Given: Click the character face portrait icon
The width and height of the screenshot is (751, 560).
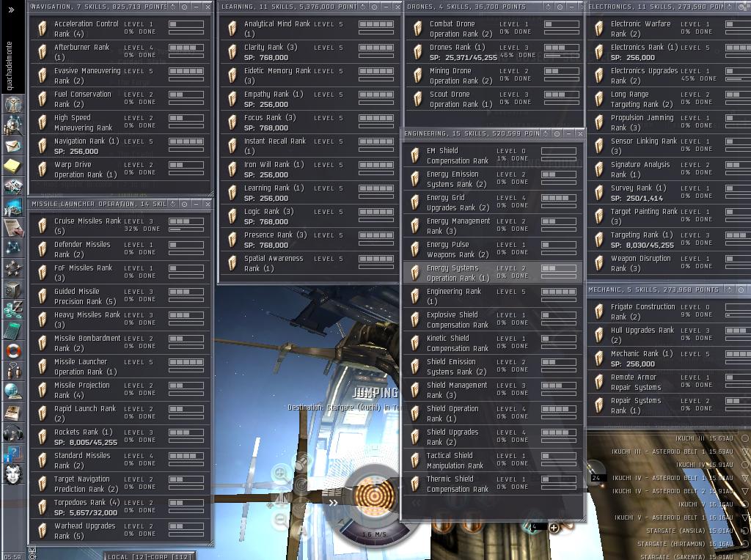Looking at the screenshot, I should coord(13,474).
